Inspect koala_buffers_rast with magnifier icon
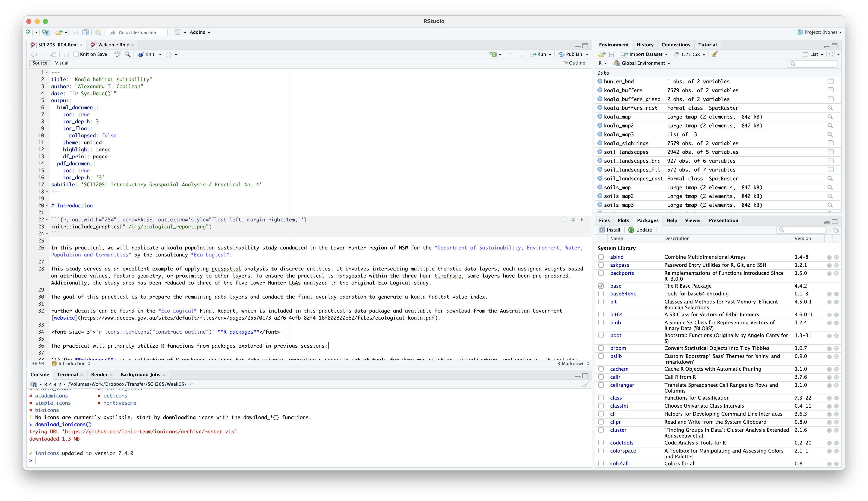 (x=830, y=108)
